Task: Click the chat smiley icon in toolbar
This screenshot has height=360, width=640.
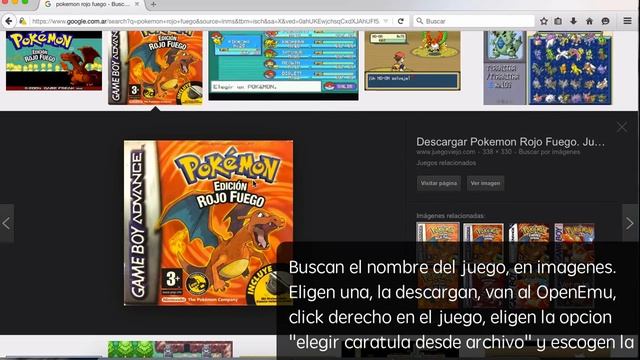Action: (x=605, y=21)
